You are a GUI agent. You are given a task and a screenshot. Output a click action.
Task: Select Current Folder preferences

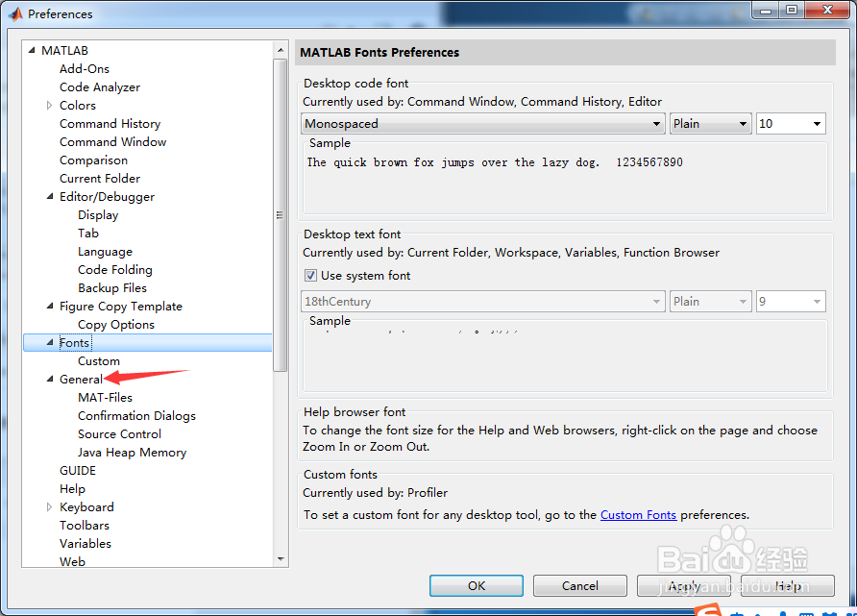tap(100, 178)
